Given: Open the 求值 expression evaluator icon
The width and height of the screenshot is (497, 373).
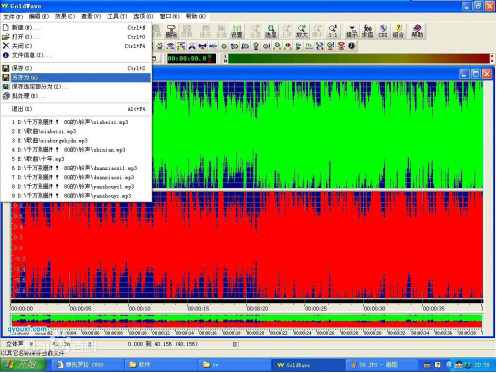Looking at the screenshot, I should pos(367,31).
